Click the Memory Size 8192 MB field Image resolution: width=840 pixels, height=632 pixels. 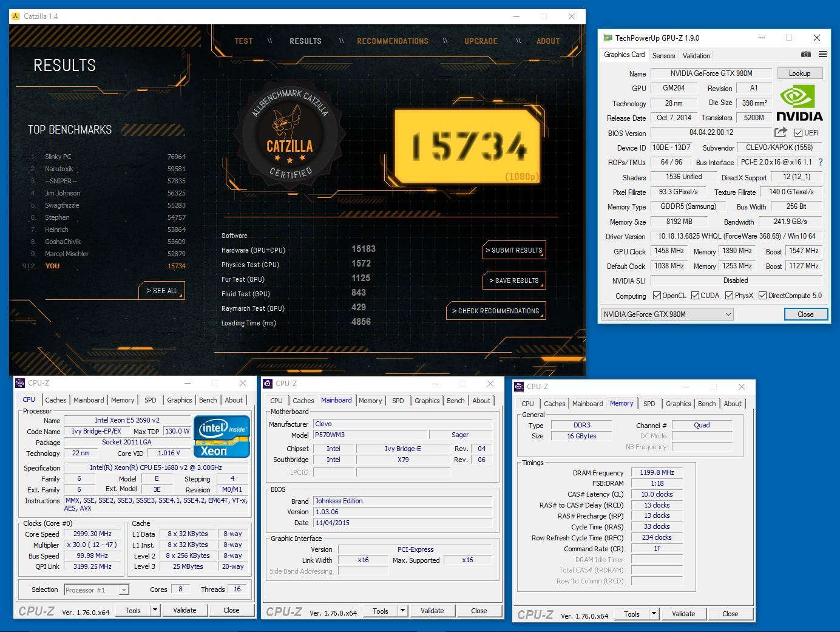679,222
